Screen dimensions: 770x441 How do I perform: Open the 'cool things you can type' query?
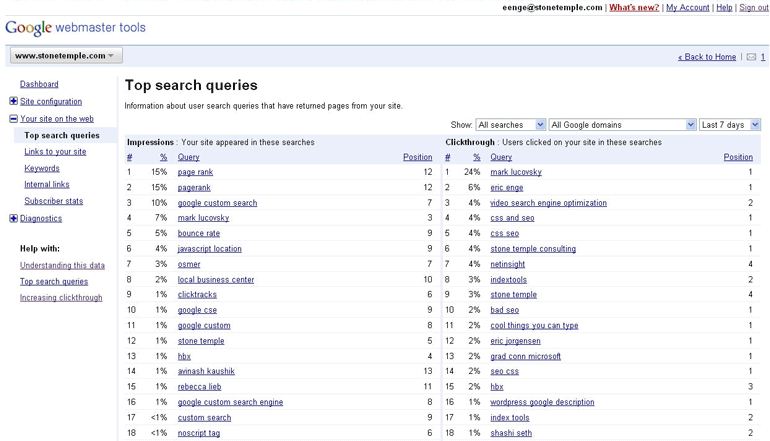click(x=534, y=326)
